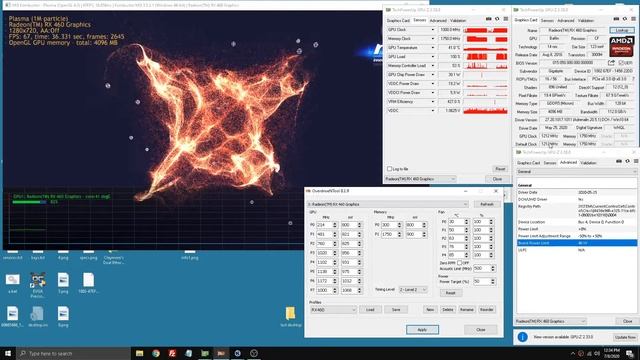Expand the Memory Clock sensor dropdown arrow
The height and width of the screenshot is (360, 640).
433,39
